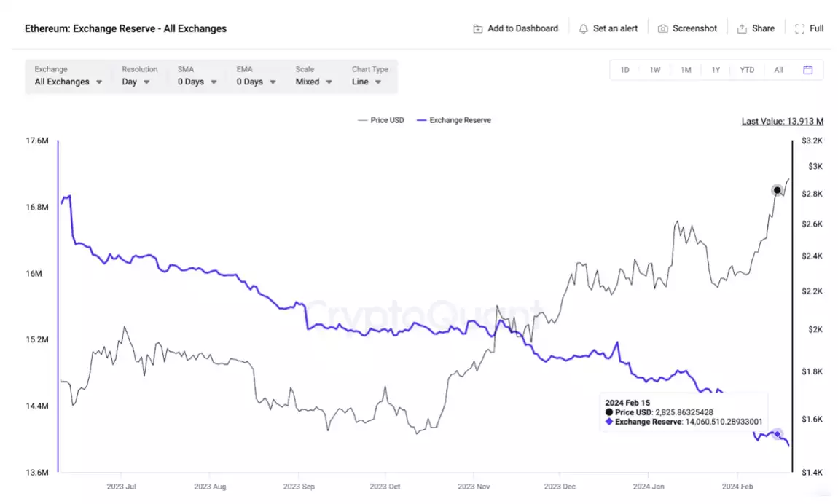The height and width of the screenshot is (504, 838).
Task: Toggle the Price USD legend entry
Action: (x=380, y=119)
